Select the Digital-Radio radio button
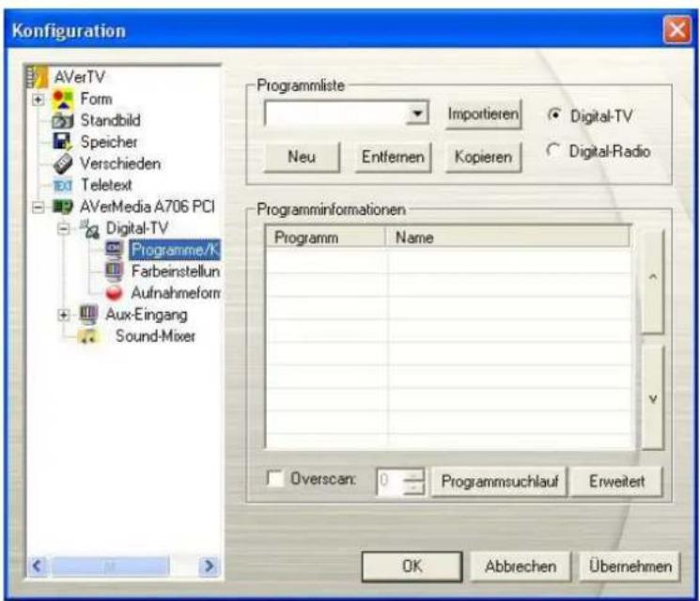This screenshot has width=700, height=601. pyautogui.click(x=553, y=150)
